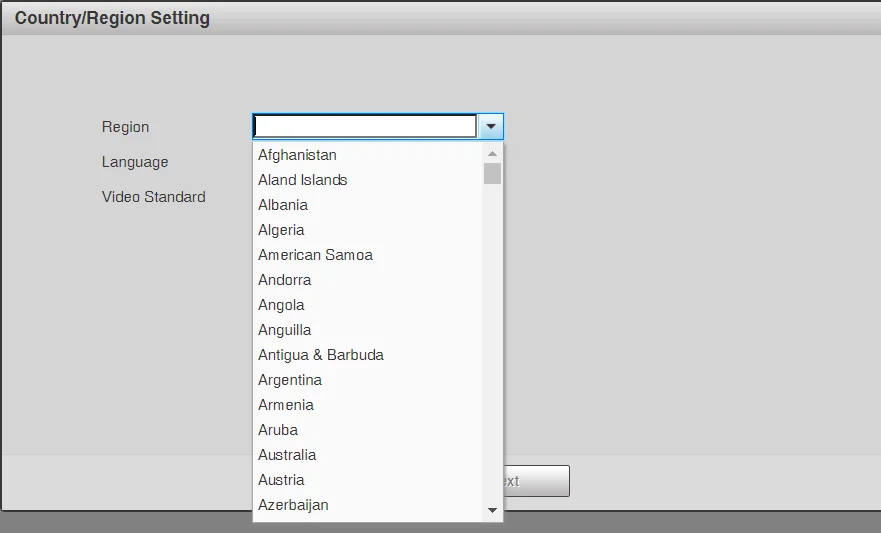
Task: Choose Andorra in the region list
Action: pos(367,280)
